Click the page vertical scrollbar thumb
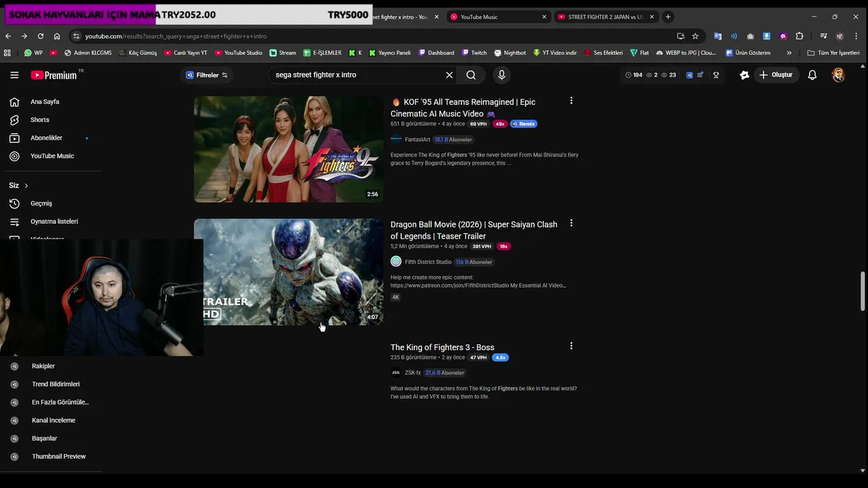 863,291
